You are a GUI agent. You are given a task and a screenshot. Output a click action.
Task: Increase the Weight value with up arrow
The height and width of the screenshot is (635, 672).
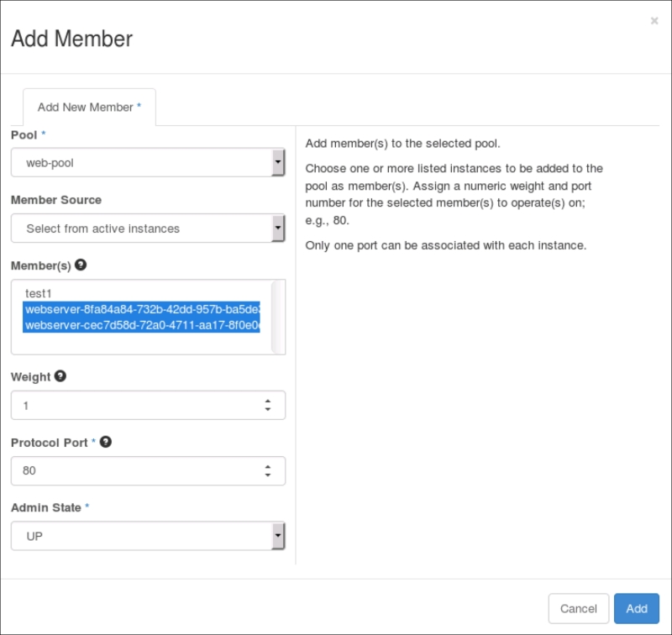[x=268, y=401]
